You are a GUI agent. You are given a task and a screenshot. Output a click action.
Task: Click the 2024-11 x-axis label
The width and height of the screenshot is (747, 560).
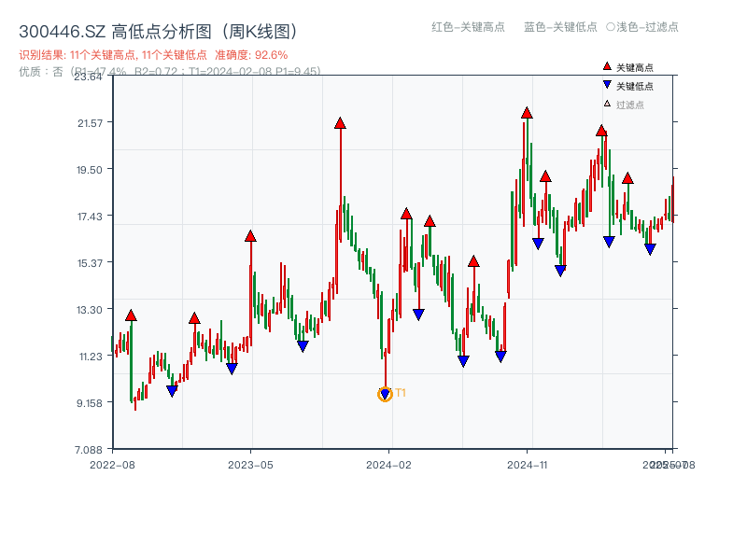pyautogui.click(x=527, y=465)
